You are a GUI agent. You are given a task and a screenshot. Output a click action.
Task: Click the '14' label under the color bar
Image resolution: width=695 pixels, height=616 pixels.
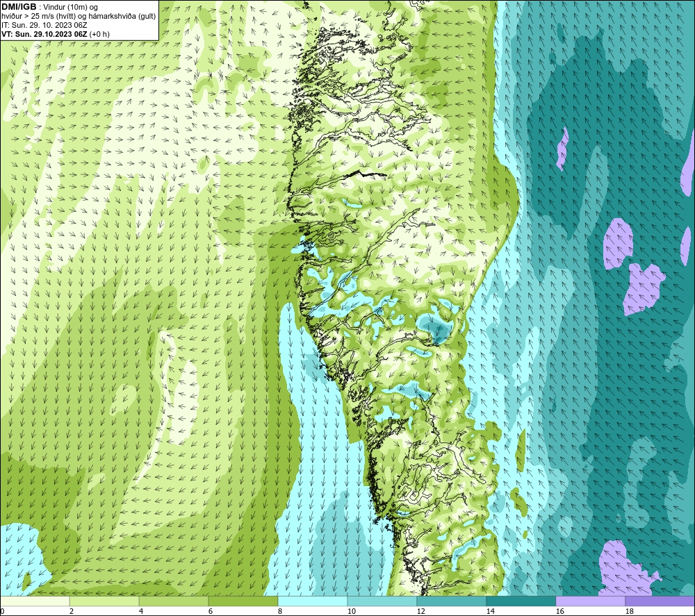(490, 611)
